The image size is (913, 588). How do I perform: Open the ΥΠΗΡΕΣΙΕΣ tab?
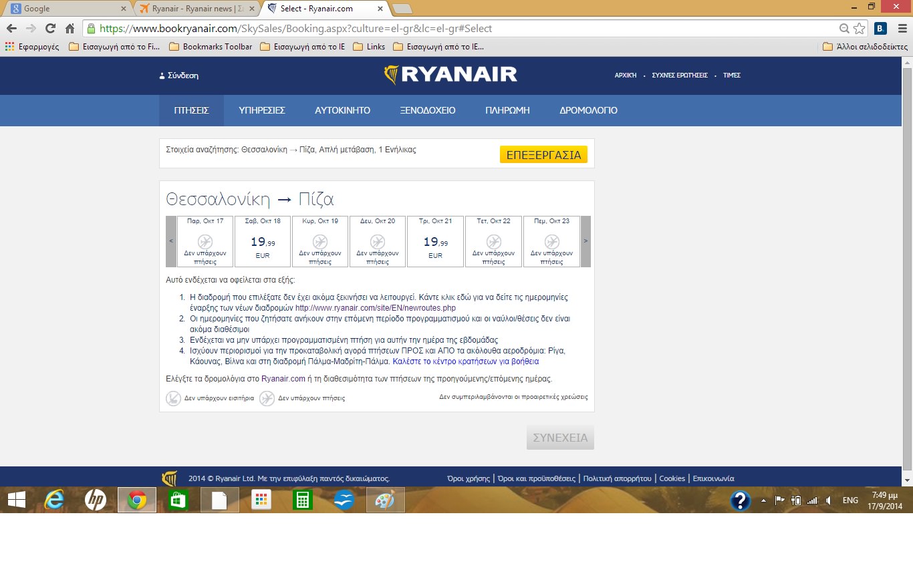point(262,110)
